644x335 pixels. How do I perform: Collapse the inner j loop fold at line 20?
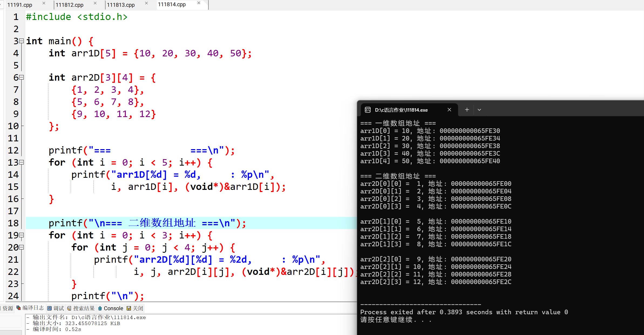coord(22,247)
